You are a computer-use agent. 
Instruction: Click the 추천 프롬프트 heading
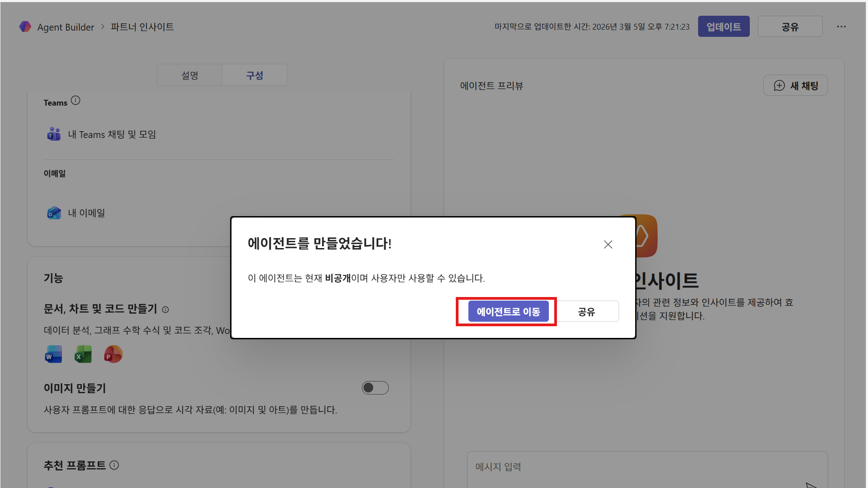(x=75, y=465)
